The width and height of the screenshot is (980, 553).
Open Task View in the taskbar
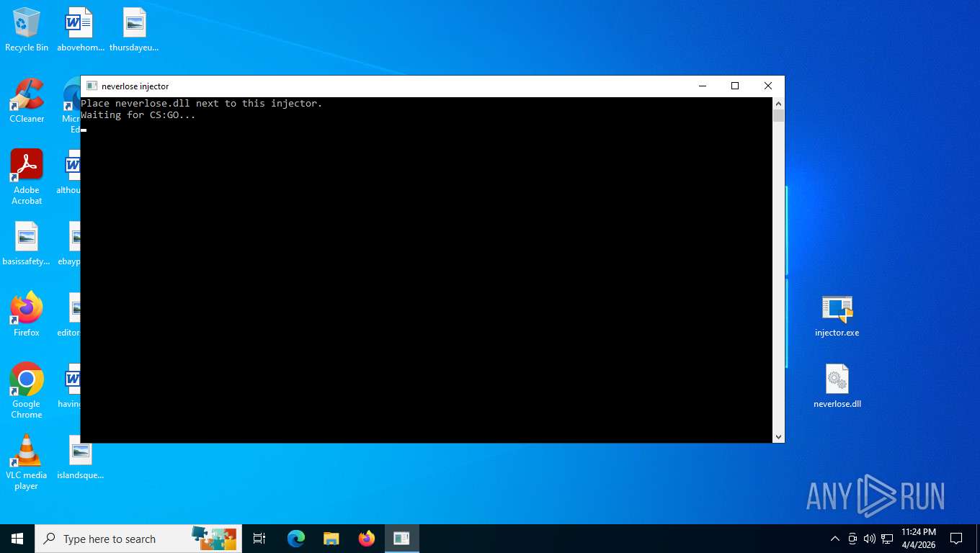[259, 539]
